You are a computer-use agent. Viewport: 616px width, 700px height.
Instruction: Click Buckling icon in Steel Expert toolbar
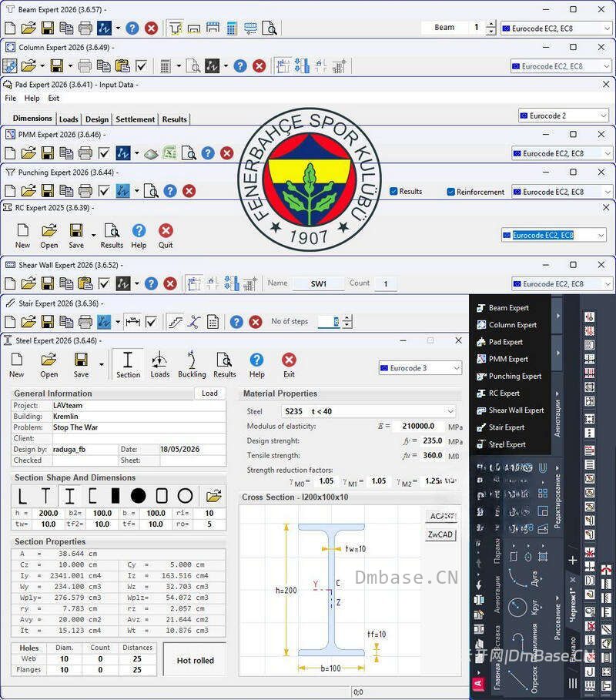192,364
